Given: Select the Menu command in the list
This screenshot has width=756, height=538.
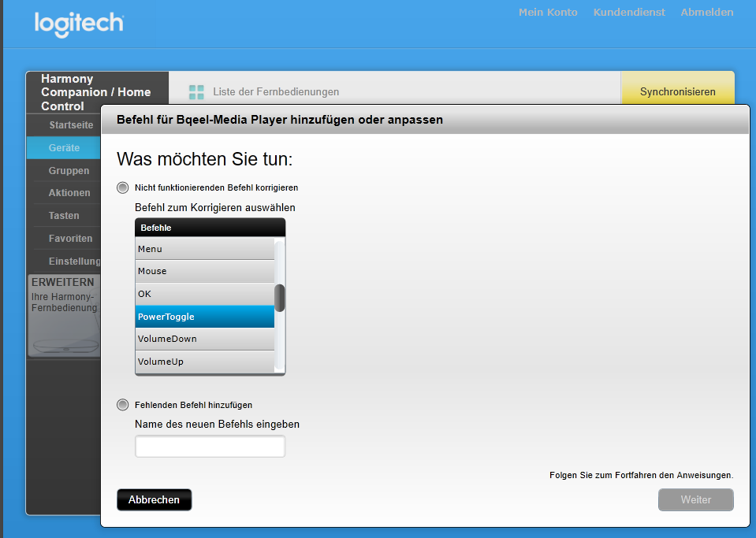Looking at the screenshot, I should tap(205, 249).
